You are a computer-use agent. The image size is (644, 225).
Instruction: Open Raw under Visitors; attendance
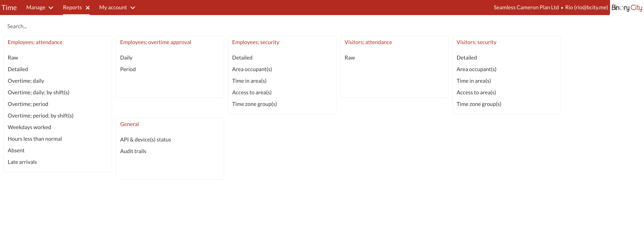(349, 58)
